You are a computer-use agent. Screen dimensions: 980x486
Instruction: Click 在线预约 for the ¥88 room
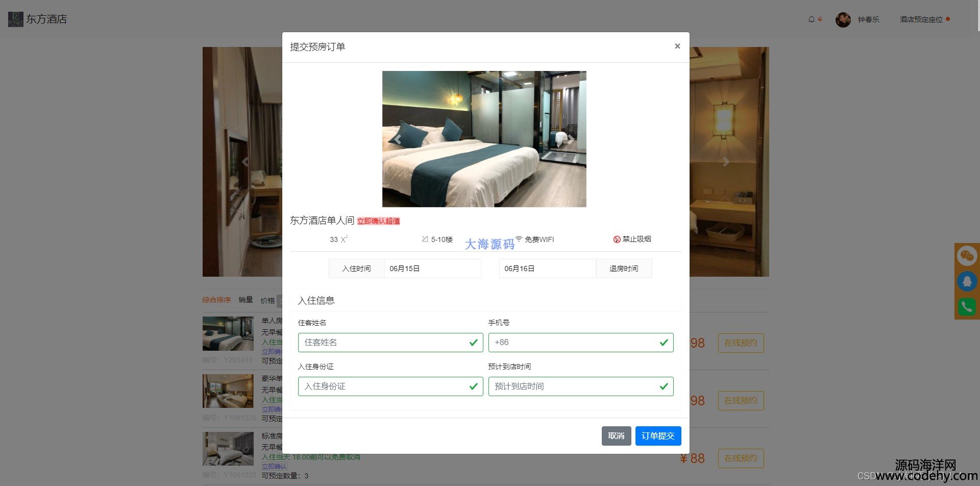coord(741,458)
